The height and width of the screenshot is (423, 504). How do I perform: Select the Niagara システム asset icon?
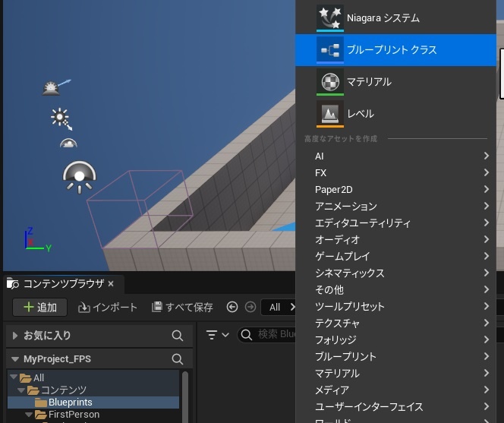click(329, 18)
